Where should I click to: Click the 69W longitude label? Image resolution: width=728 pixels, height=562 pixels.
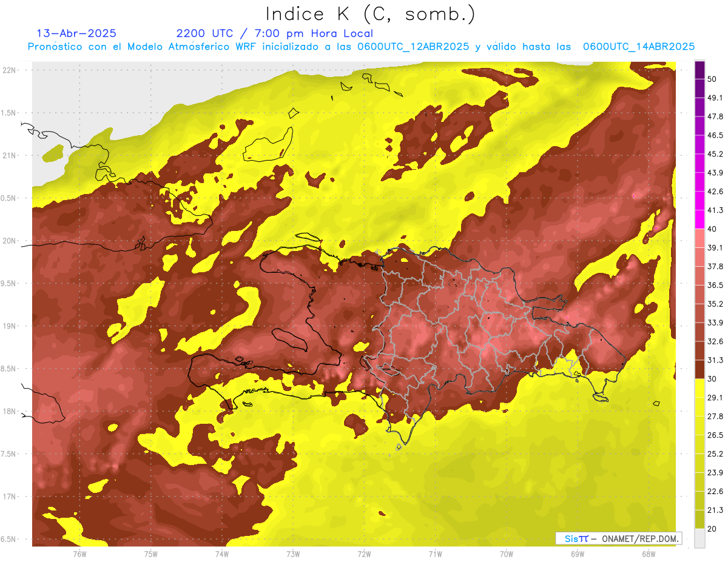(x=578, y=554)
